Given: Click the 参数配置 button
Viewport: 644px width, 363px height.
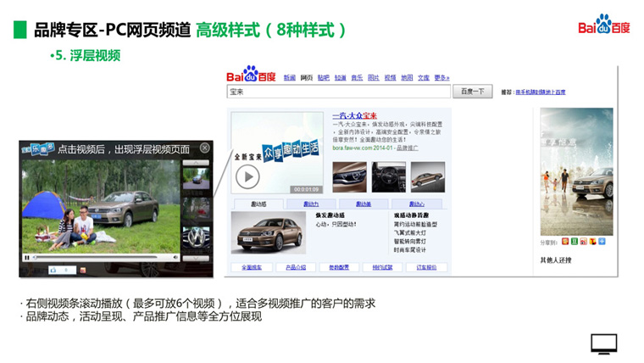Looking at the screenshot, I should pos(339,267).
